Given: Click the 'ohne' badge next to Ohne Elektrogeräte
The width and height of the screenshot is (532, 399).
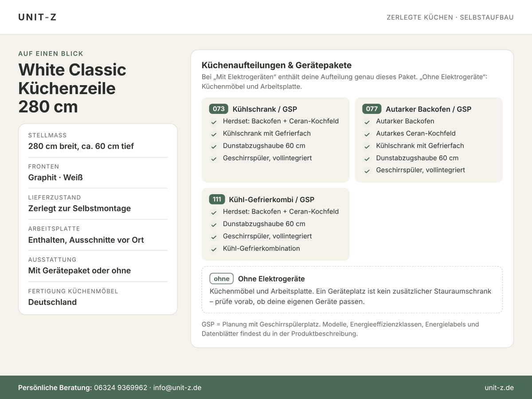Looking at the screenshot, I should pyautogui.click(x=222, y=279).
